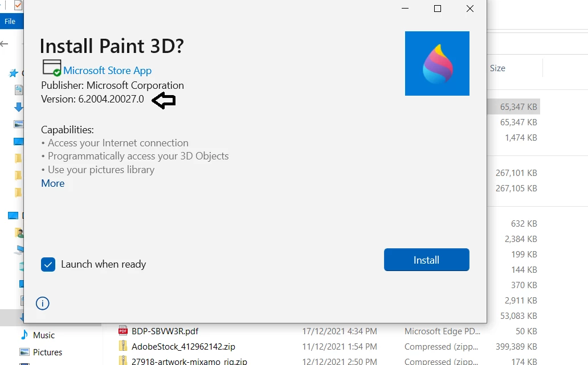Click the 399,389 KB size cell

[516, 347]
